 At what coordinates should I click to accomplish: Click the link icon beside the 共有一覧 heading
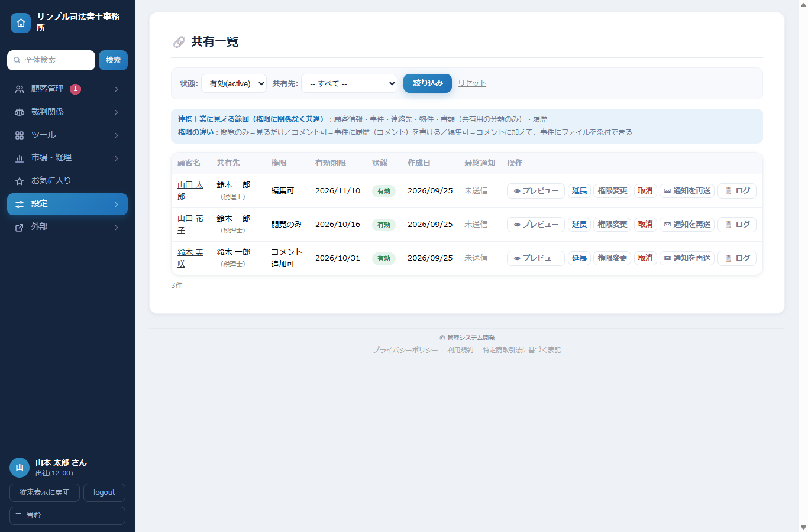pos(179,42)
